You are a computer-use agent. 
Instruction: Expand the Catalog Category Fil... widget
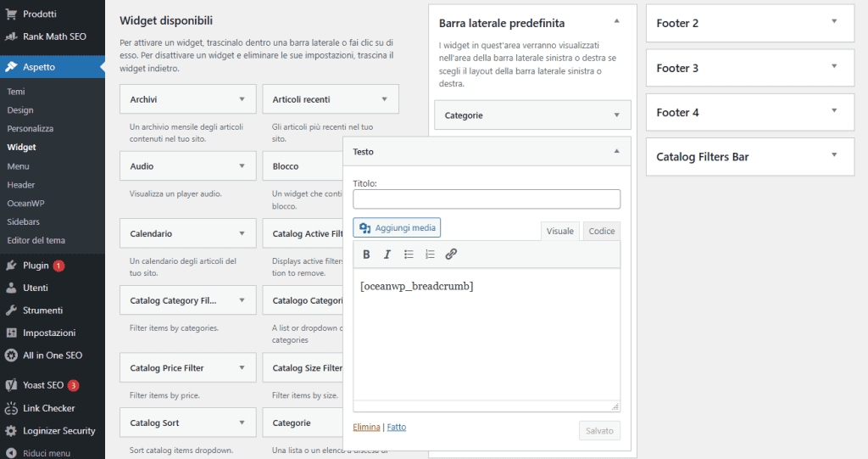(x=242, y=299)
